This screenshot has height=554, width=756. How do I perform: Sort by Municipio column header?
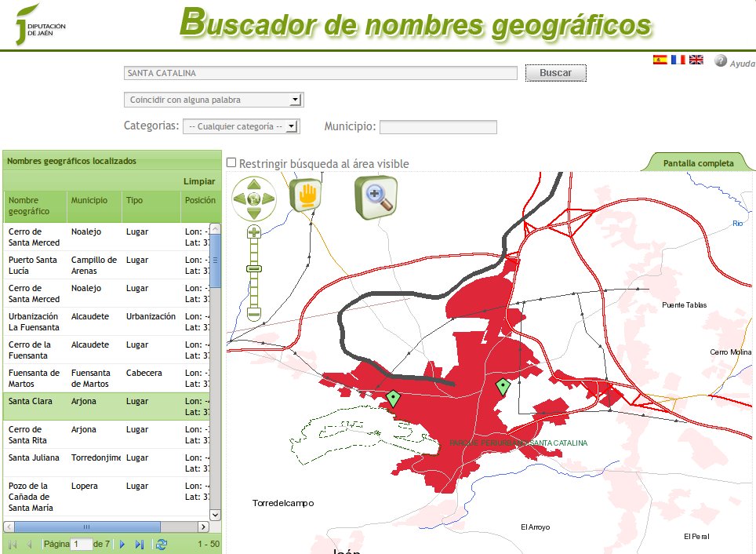coord(94,206)
